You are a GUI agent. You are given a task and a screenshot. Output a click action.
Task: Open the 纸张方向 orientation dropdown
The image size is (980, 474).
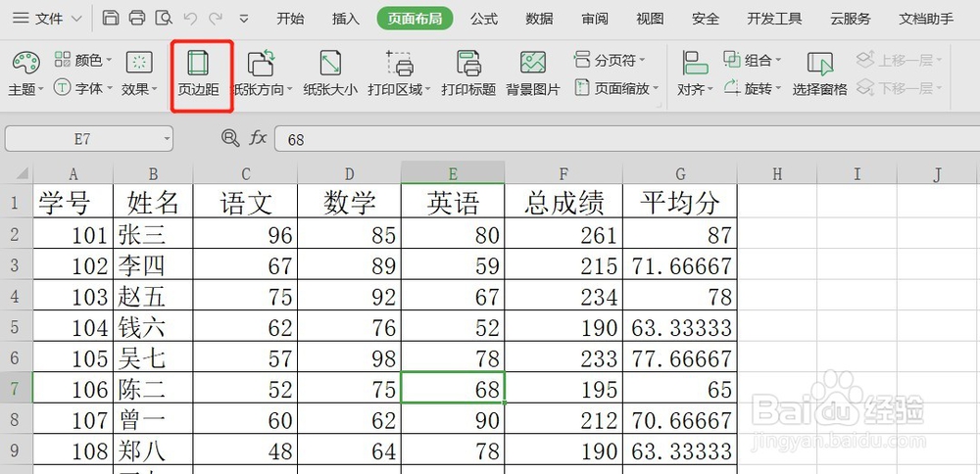click(262, 74)
